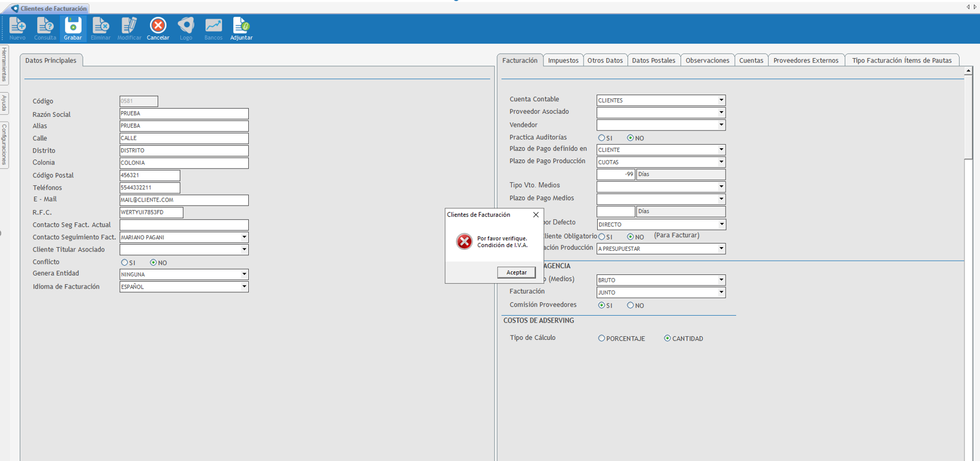Click the Adjuntar attachment icon
This screenshot has height=461, width=980.
[x=241, y=28]
